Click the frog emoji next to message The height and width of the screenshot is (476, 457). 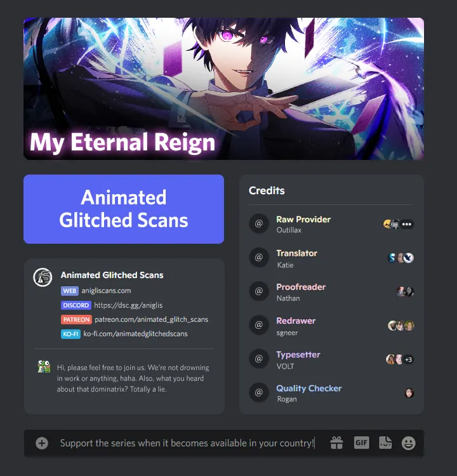pos(44,366)
